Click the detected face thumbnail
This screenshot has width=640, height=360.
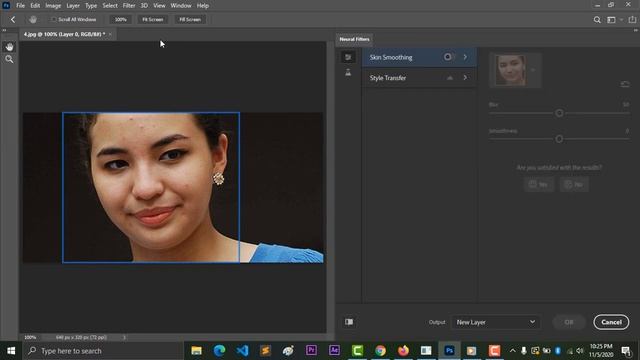point(510,70)
